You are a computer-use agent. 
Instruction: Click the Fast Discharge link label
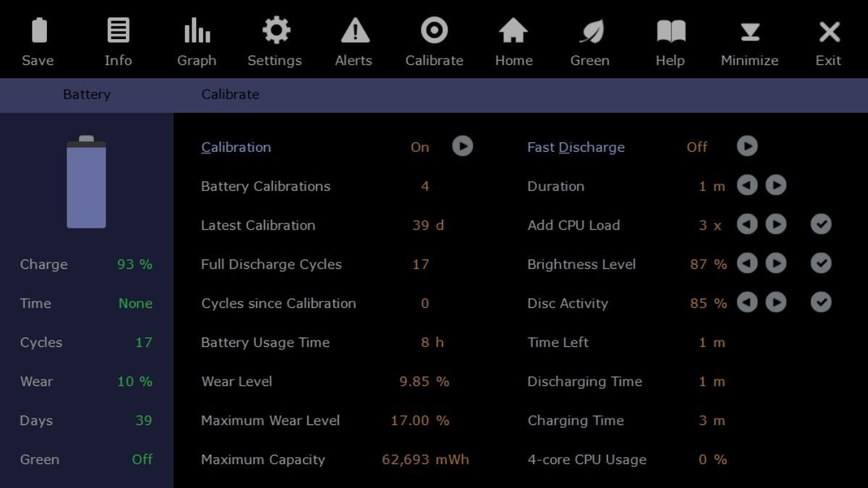tap(576, 147)
